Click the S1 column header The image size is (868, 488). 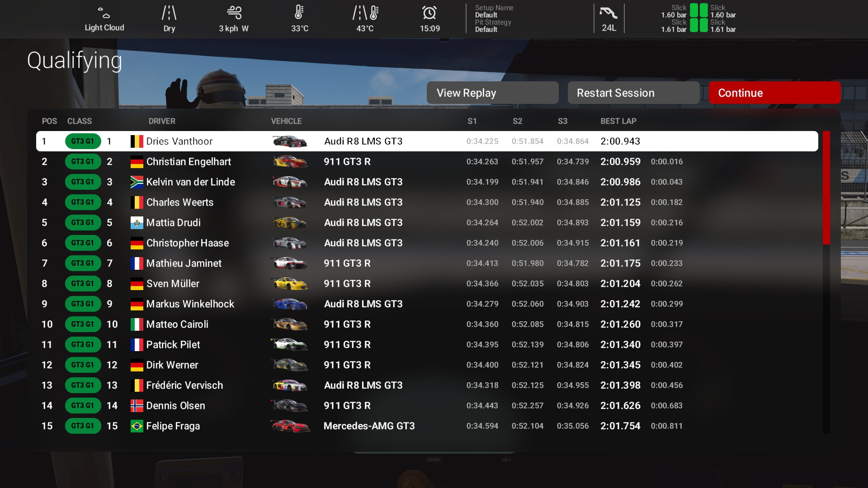[472, 121]
